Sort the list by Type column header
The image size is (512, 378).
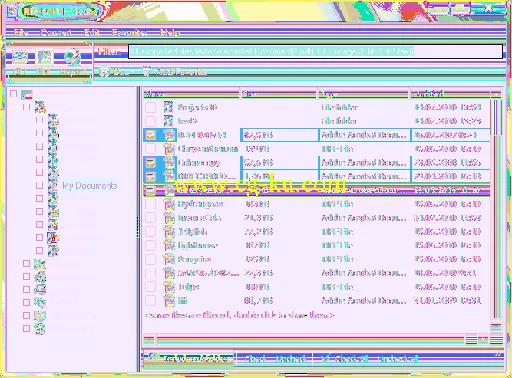click(364, 94)
